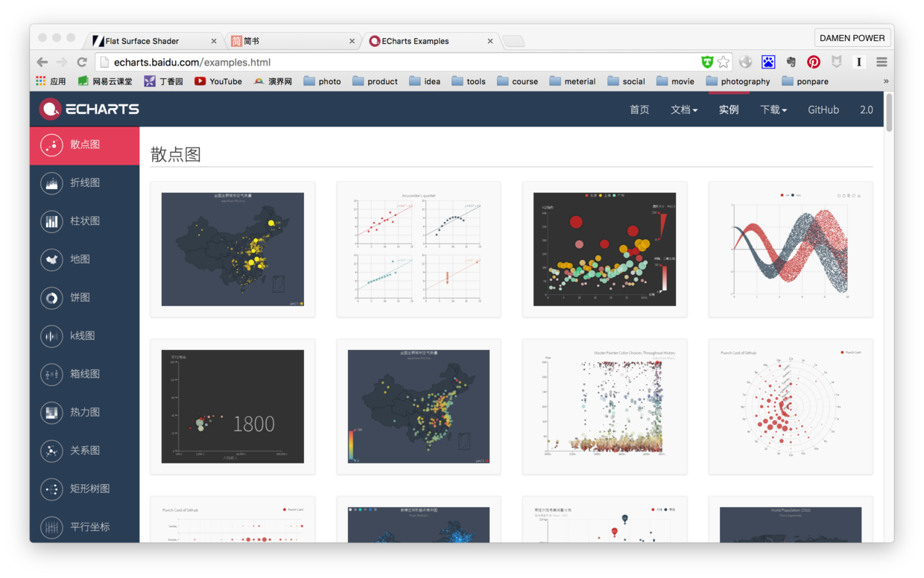The height and width of the screenshot is (578, 924).
Task: Open the 关系图 graph sidebar icon
Action: coord(51,451)
